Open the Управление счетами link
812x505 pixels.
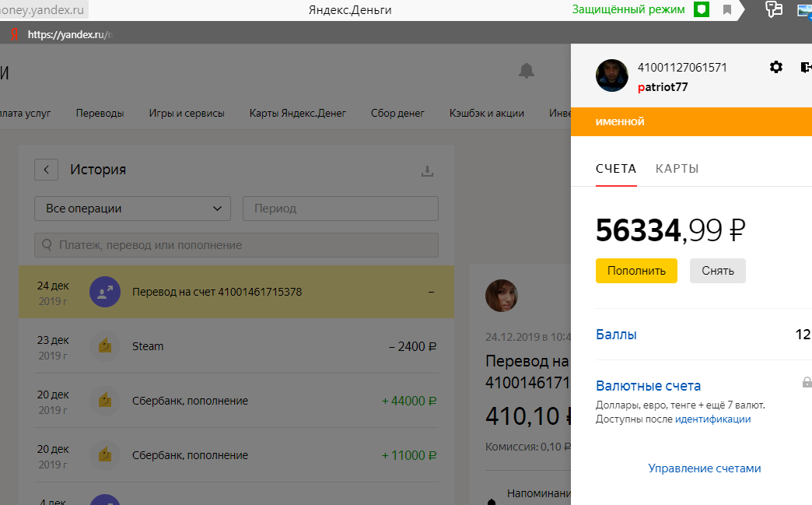(x=704, y=468)
